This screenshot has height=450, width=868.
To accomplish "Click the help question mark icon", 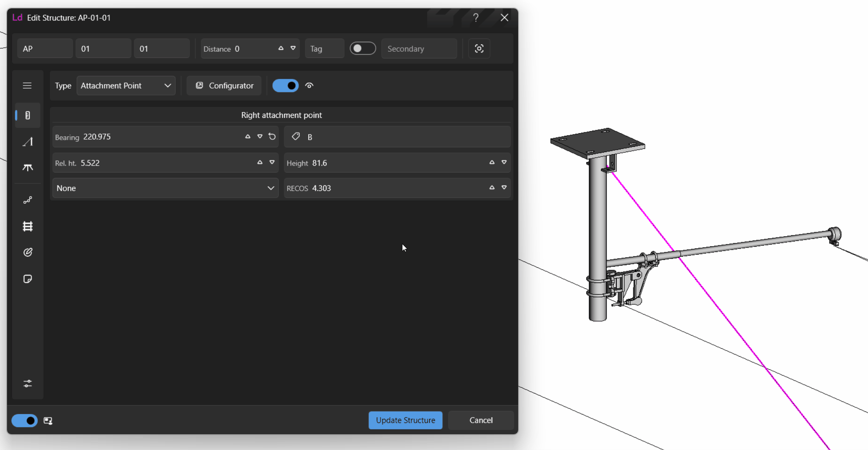I will [x=476, y=18].
